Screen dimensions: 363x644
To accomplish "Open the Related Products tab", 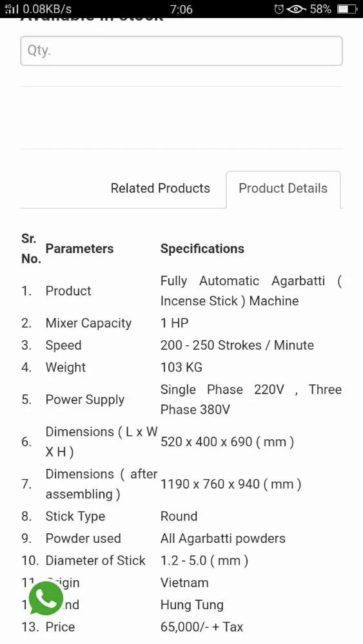I will (x=161, y=188).
